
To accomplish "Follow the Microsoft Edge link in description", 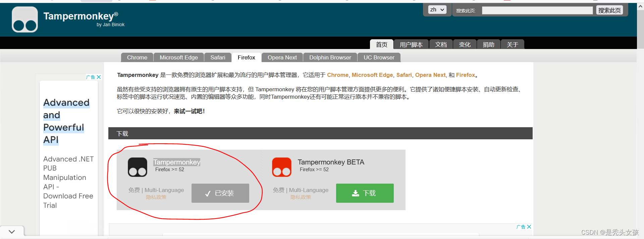I will pyautogui.click(x=372, y=75).
